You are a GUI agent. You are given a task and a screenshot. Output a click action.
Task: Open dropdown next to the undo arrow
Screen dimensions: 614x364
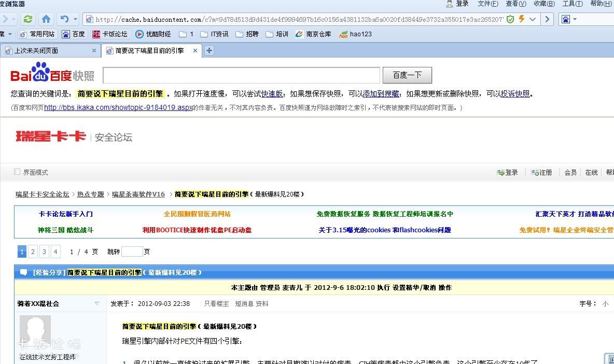(x=75, y=19)
